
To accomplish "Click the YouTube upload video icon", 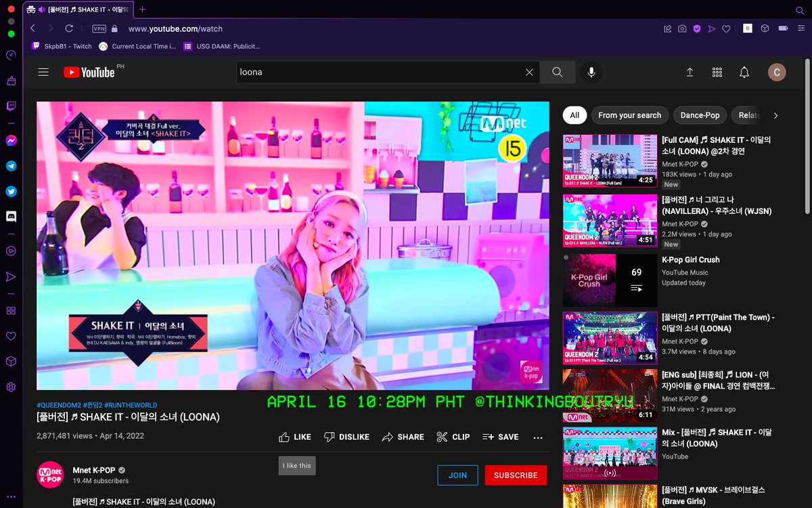I will pos(690,72).
